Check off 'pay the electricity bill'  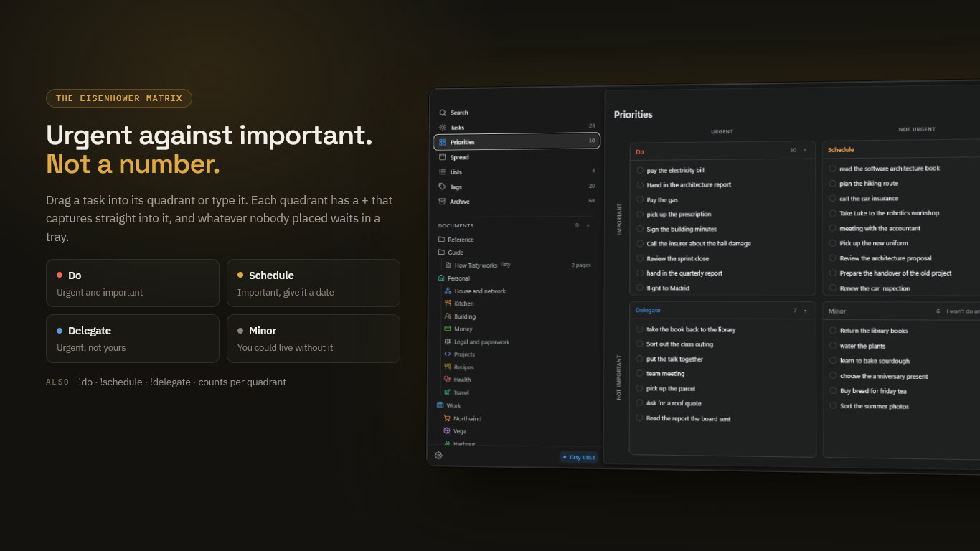(x=640, y=170)
